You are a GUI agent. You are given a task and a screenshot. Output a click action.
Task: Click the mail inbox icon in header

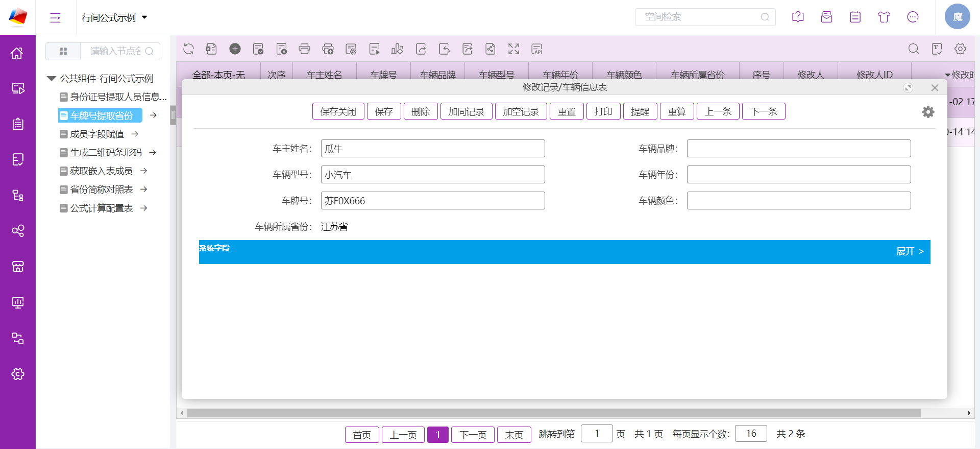coord(826,17)
